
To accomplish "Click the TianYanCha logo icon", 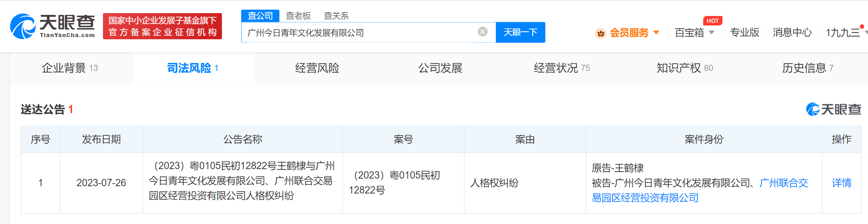I will [23, 26].
